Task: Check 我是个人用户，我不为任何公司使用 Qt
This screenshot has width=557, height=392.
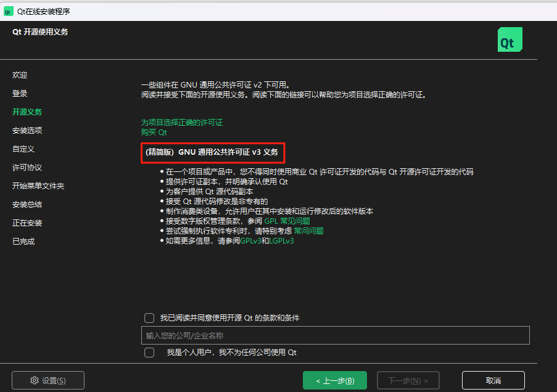Action: [x=149, y=353]
